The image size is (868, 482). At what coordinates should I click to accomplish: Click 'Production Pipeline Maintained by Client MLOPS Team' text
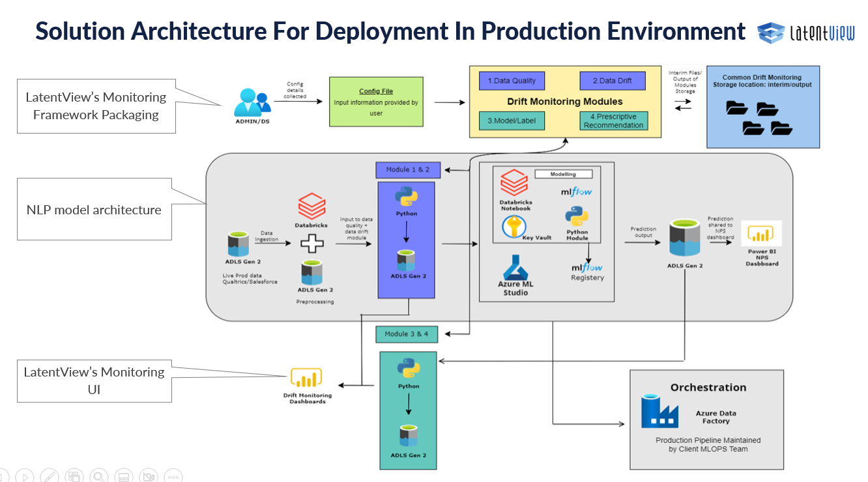point(708,444)
